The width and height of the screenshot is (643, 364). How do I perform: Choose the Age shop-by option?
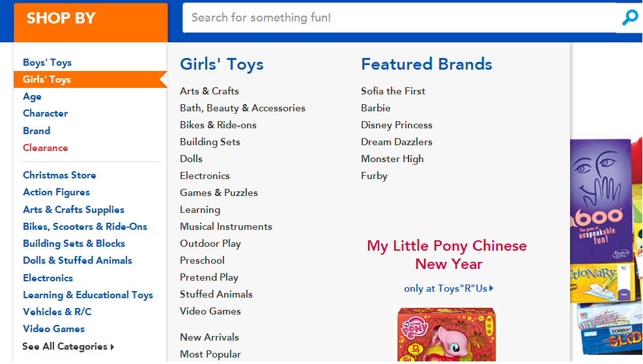pyautogui.click(x=32, y=96)
